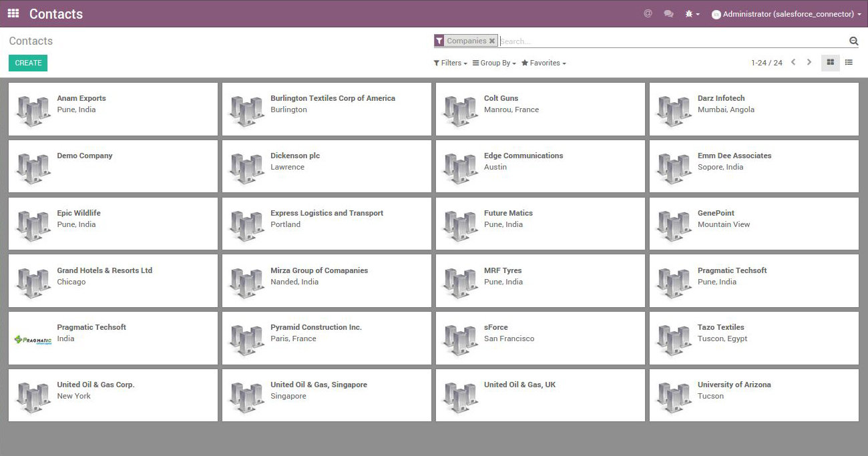Image resolution: width=868 pixels, height=456 pixels.
Task: Switch to kanban view
Action: pyautogui.click(x=831, y=62)
